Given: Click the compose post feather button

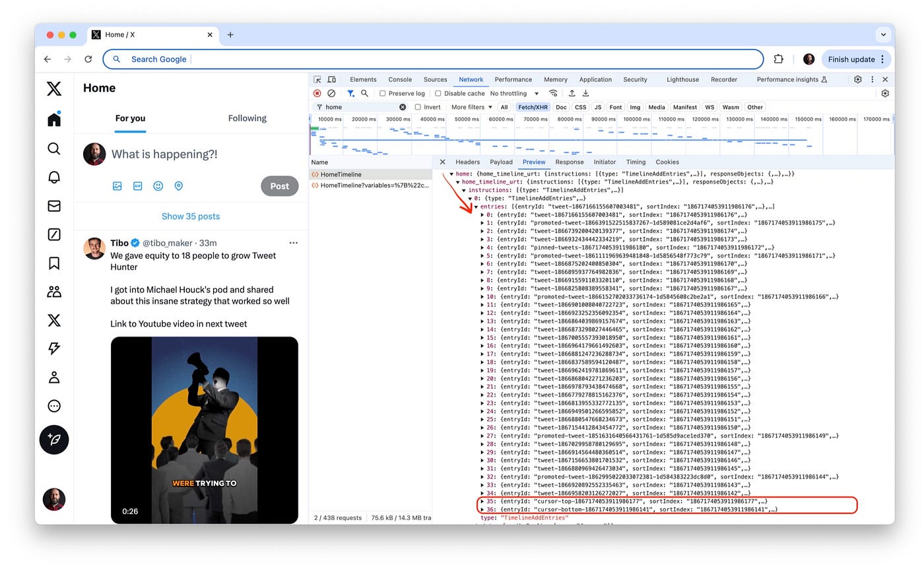Looking at the screenshot, I should click(54, 440).
